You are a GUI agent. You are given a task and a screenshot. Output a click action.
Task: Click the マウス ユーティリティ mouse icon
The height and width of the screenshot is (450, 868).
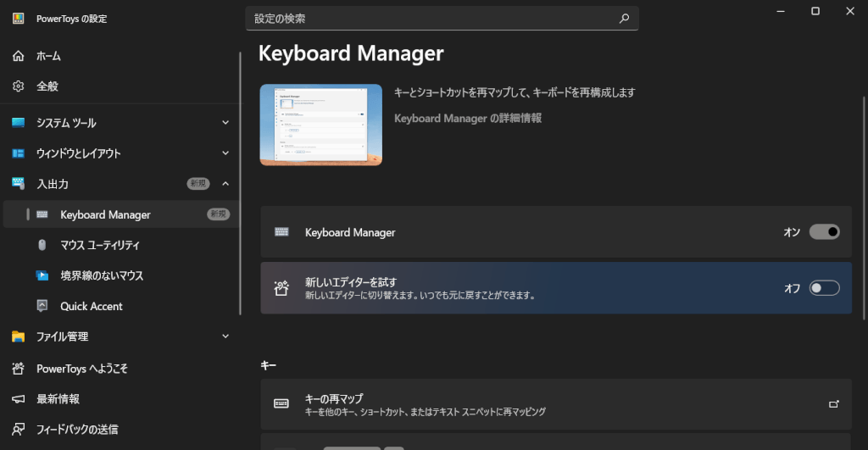click(x=42, y=245)
